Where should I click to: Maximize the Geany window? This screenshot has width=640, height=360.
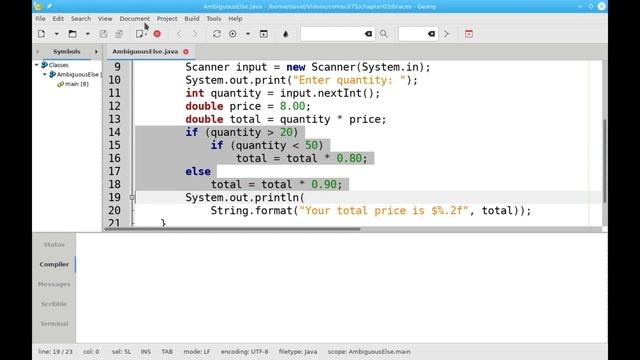pyautogui.click(x=591, y=6)
